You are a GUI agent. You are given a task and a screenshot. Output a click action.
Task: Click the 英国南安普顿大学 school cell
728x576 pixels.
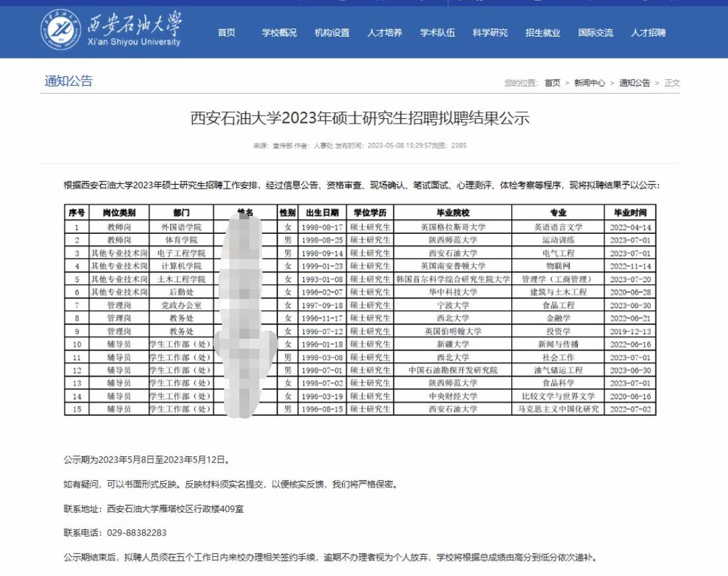click(453, 266)
